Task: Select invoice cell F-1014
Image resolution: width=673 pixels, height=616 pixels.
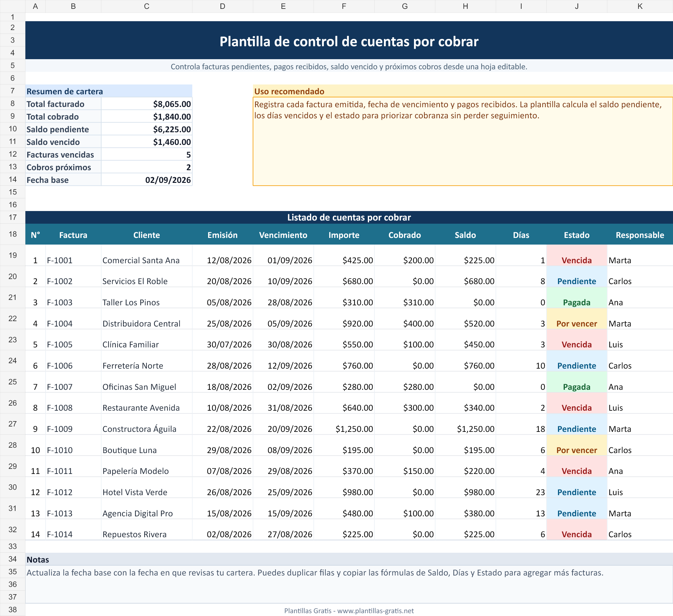Action: click(x=73, y=530)
